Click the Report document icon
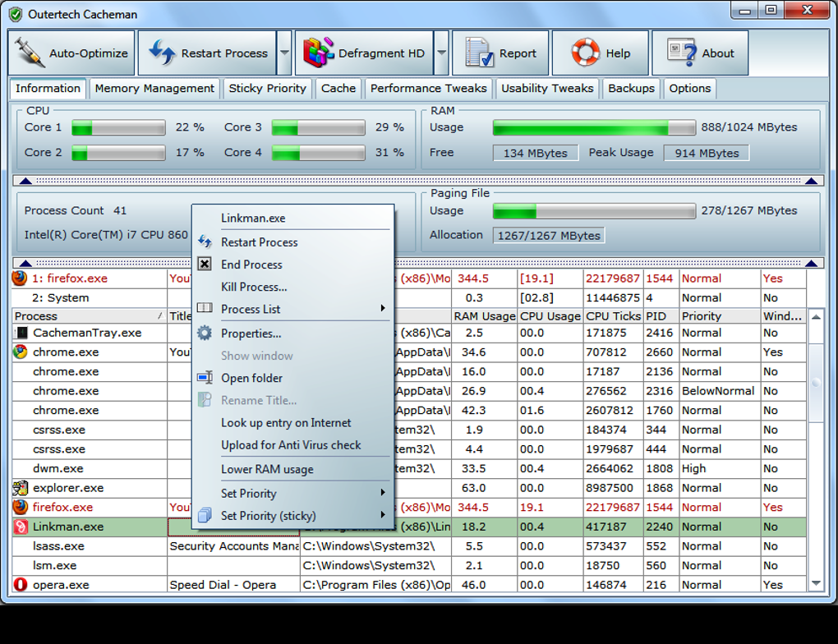 [479, 53]
